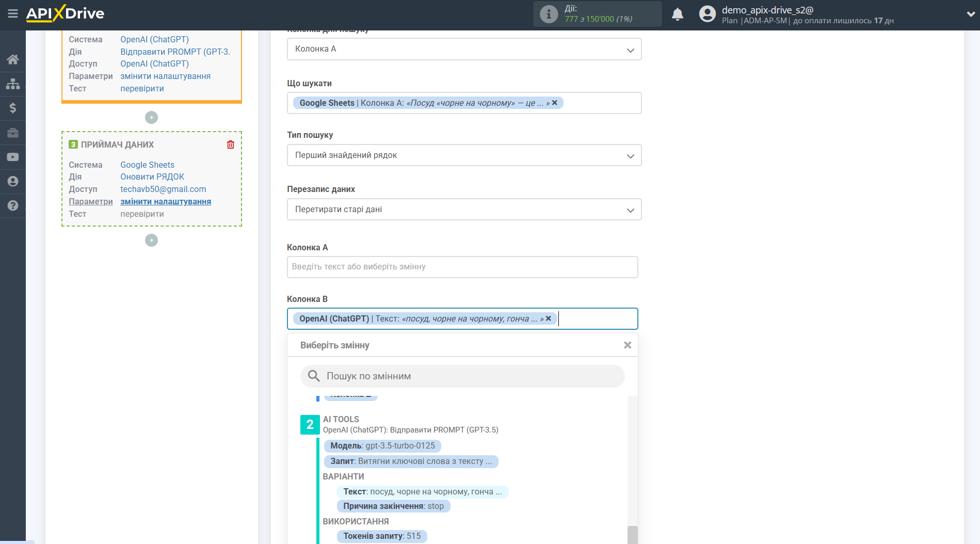Viewport: 980px width, 544px height.
Task: Add a step below OpenAI block
Action: (x=151, y=118)
